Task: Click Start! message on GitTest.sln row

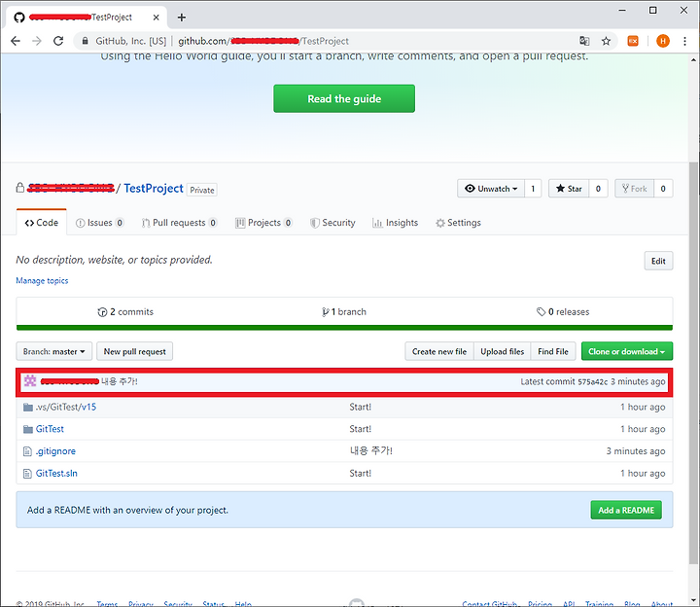Action: click(361, 474)
